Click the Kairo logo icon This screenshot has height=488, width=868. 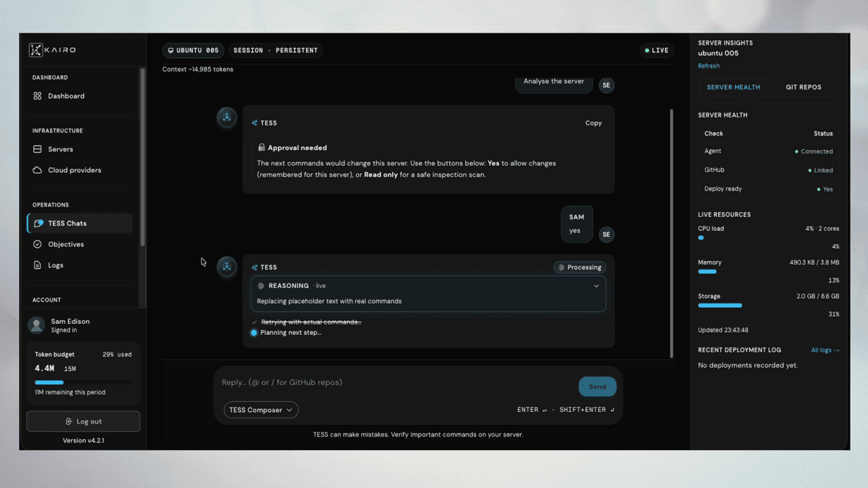click(36, 50)
